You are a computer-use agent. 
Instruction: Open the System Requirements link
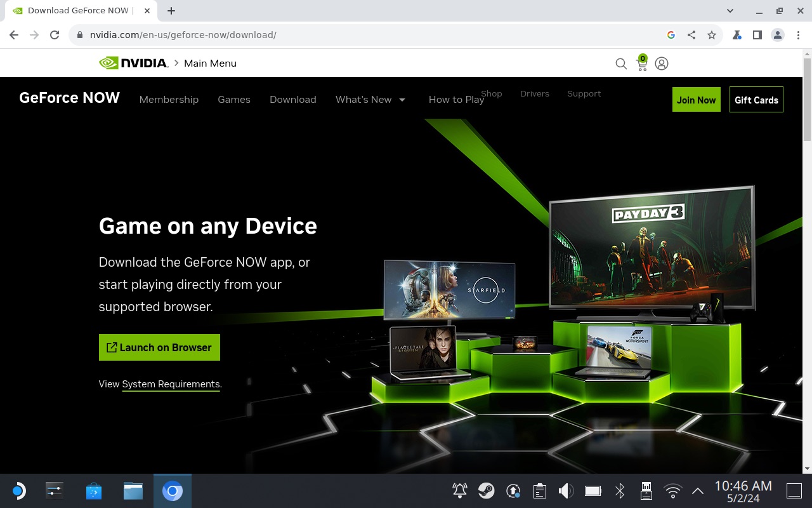[171, 384]
